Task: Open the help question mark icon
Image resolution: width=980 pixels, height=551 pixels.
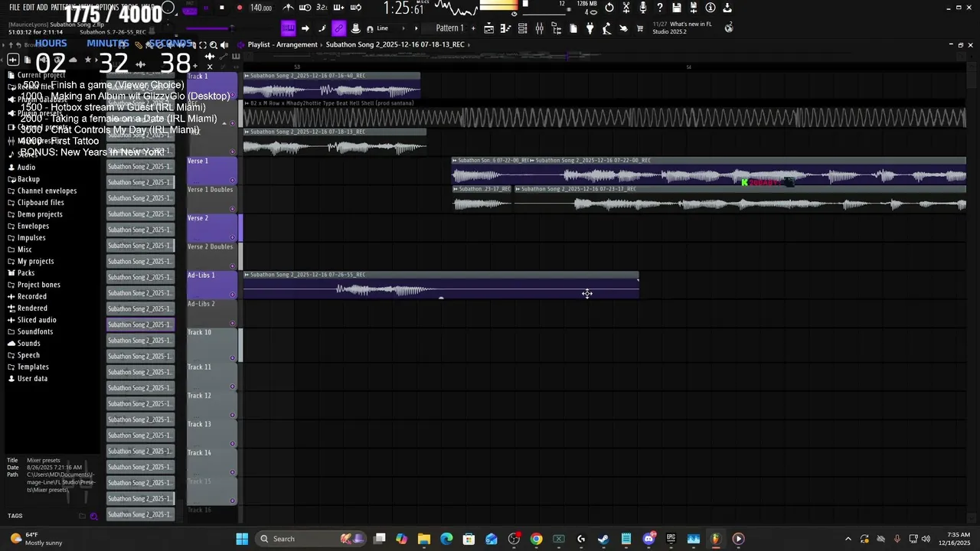Action: coord(660,8)
